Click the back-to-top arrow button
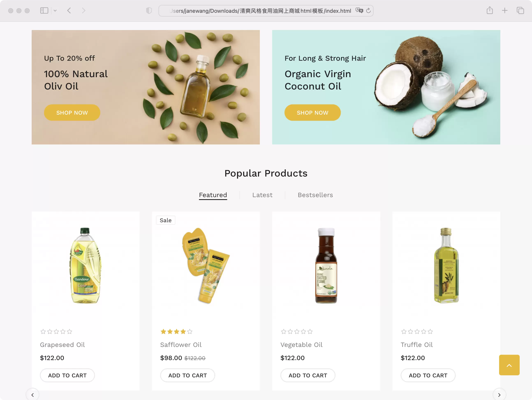The height and width of the screenshot is (400, 532). [509, 365]
